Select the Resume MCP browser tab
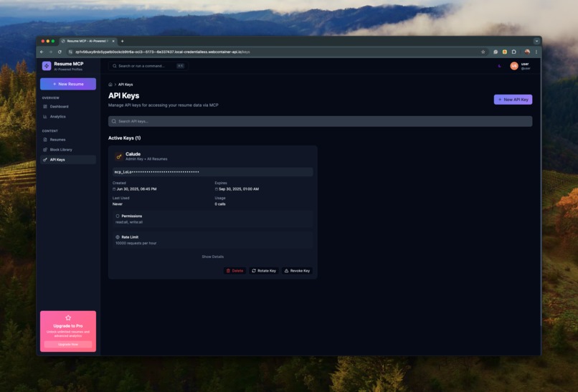Viewport: 578px width, 392px height. (87, 42)
